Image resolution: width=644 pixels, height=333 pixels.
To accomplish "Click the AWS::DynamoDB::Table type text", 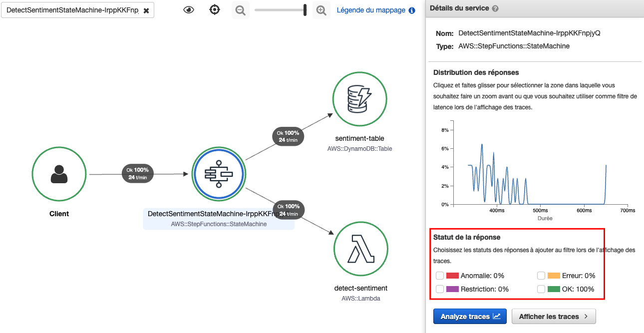I will pyautogui.click(x=360, y=149).
